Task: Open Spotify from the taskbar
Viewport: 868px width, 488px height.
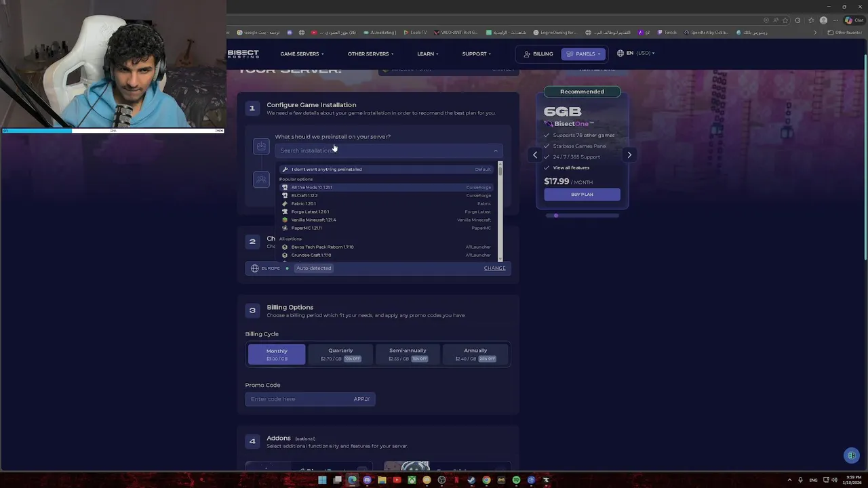Action: click(516, 480)
